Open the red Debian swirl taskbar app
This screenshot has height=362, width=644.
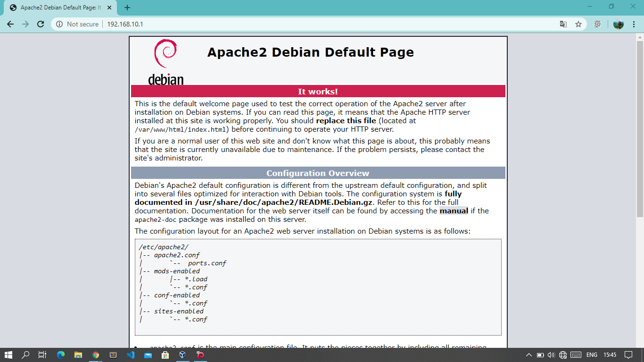pos(200,354)
